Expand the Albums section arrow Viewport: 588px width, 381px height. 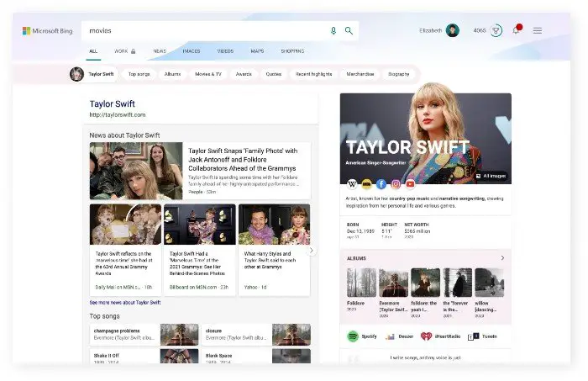click(x=502, y=258)
